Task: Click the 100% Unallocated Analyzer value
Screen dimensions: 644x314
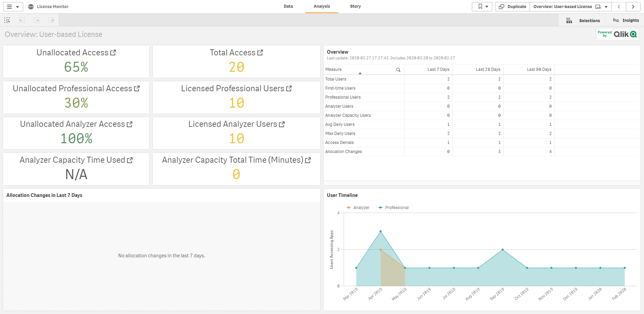Action: click(76, 139)
